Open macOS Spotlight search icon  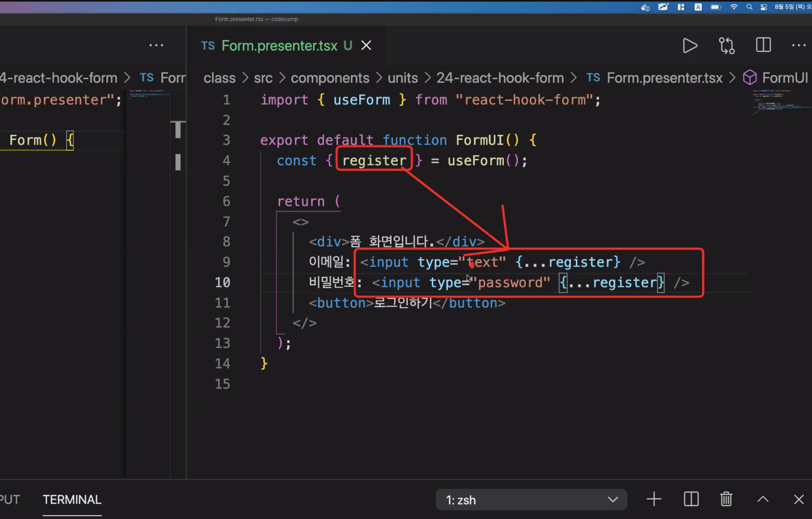coord(749,7)
